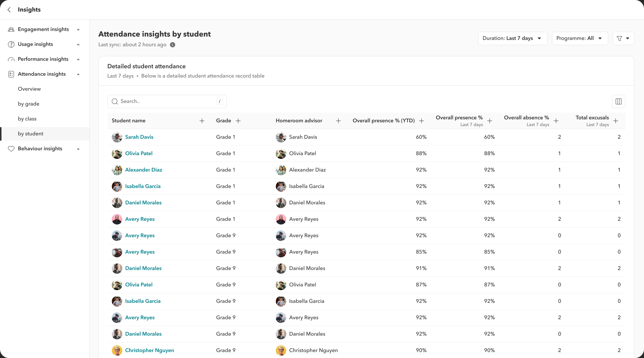
Task: Open the filter funnel dropdown
Action: click(623, 38)
